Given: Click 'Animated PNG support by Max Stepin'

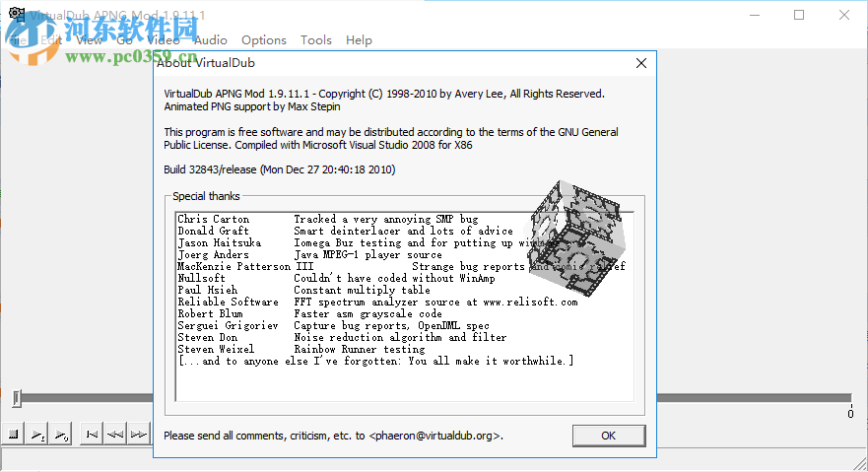Looking at the screenshot, I should (x=252, y=106).
